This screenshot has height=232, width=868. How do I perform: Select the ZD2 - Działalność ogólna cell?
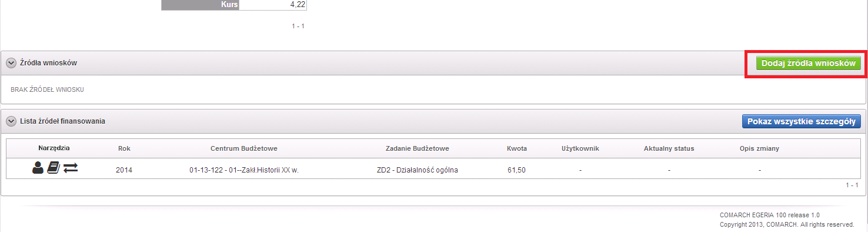point(417,170)
